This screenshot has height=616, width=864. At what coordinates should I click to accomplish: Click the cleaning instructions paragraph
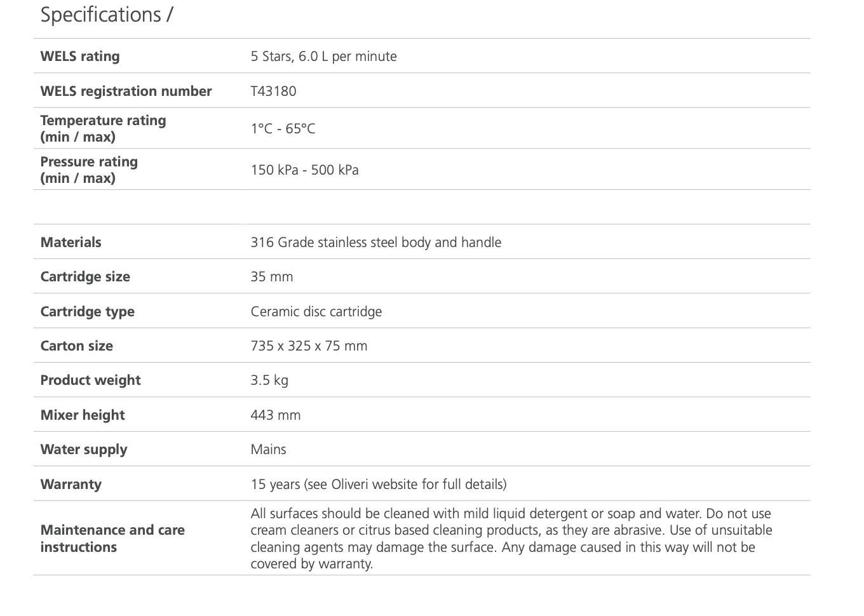click(511, 538)
